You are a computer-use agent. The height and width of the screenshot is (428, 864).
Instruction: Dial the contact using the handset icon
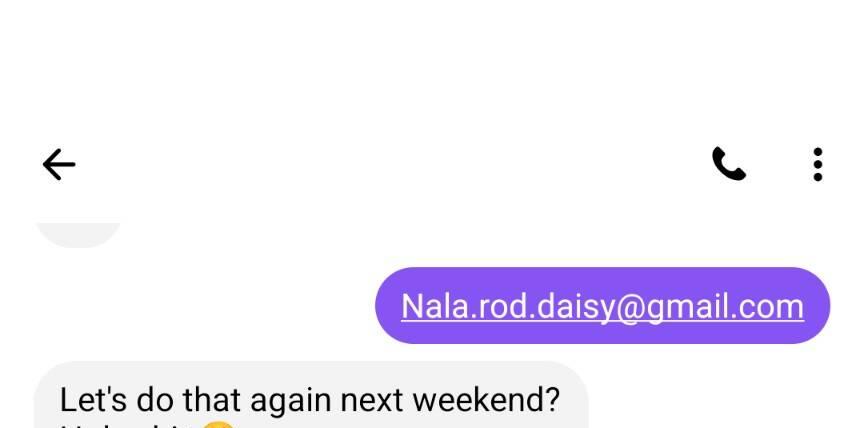coord(728,164)
